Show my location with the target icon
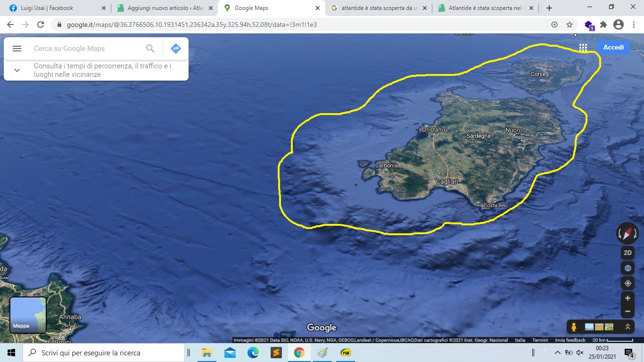 point(627,283)
